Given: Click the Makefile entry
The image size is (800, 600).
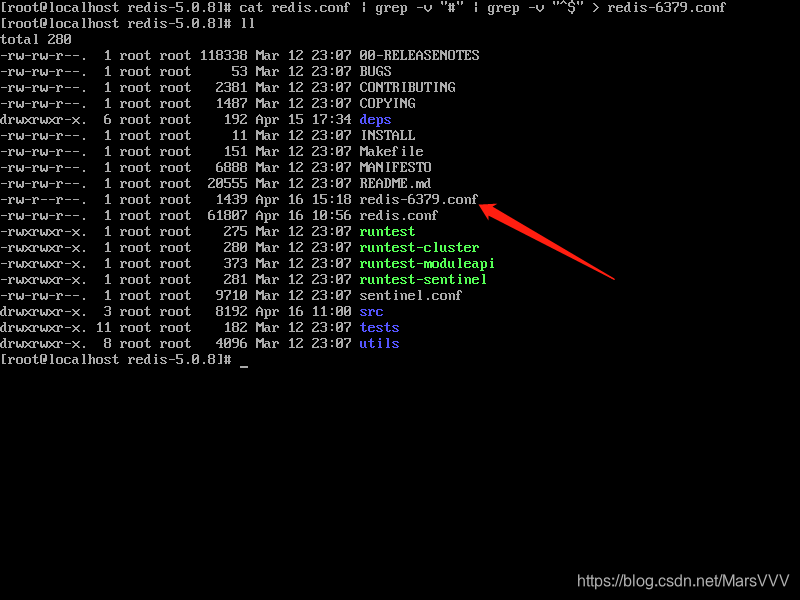Looking at the screenshot, I should tap(391, 152).
